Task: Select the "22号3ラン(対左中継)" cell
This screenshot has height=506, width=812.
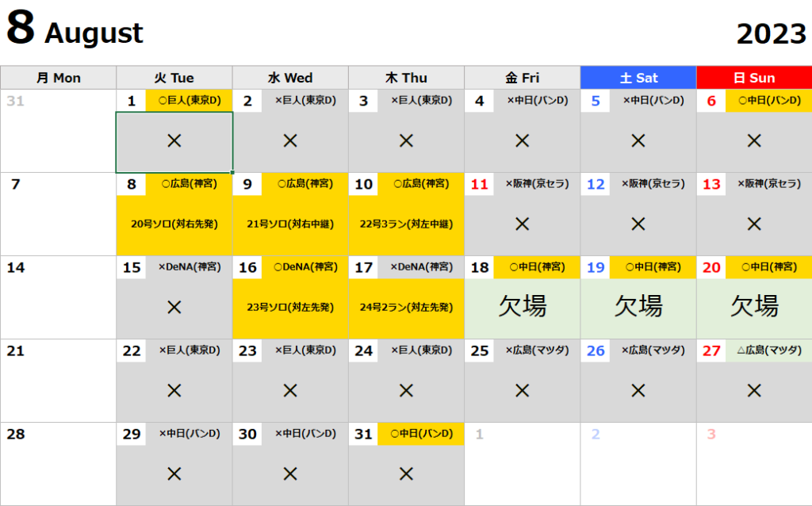Action: tap(406, 224)
